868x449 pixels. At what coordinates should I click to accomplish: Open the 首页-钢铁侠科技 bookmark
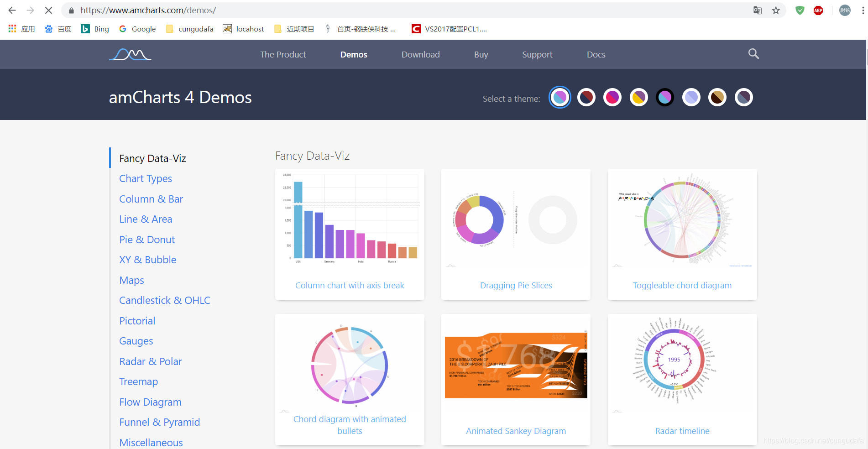tap(360, 29)
